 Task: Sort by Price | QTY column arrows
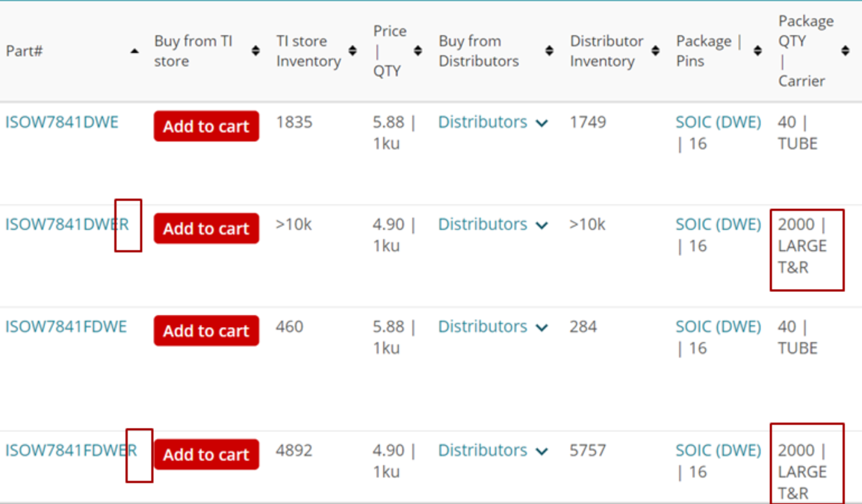tap(418, 51)
